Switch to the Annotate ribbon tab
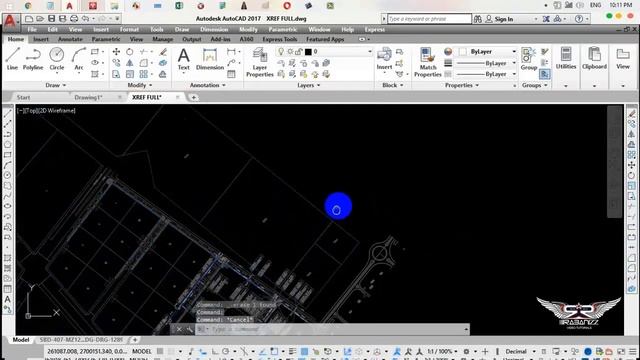 point(70,39)
